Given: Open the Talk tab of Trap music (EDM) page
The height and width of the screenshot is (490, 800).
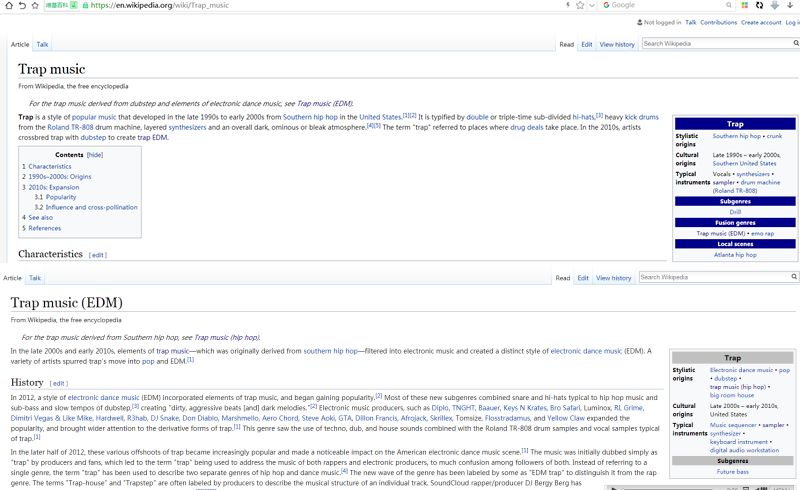Looking at the screenshot, I should [35, 278].
